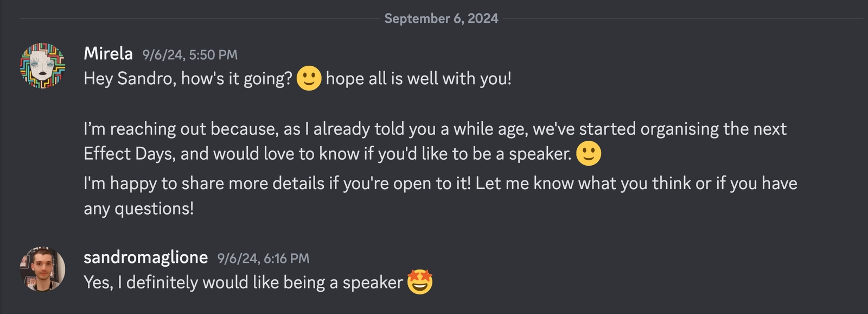Click smiley emoji after "how's it going?"
Image resolution: width=868 pixels, height=314 pixels.
tap(309, 78)
